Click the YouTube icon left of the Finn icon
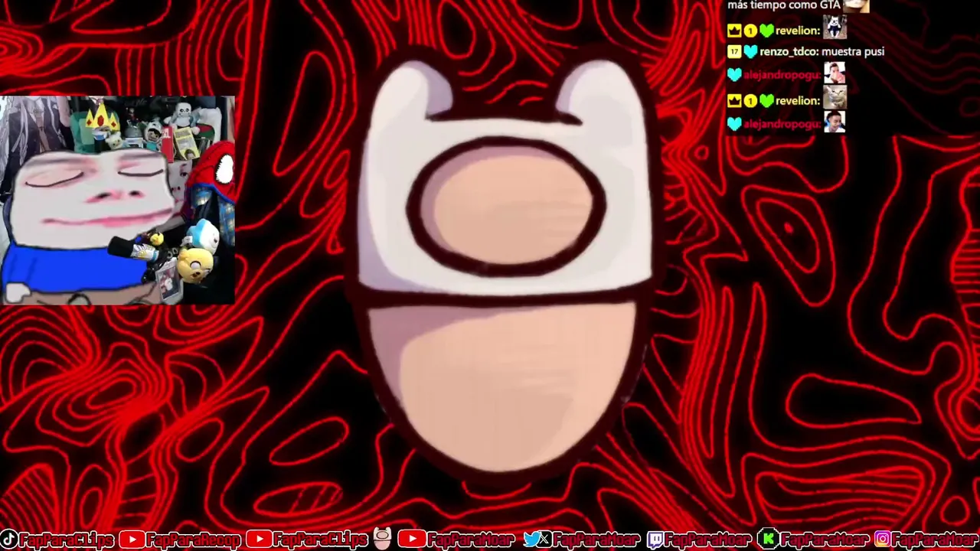 pos(259,540)
